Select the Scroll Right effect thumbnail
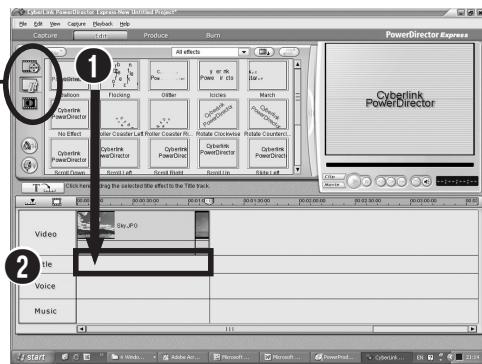This screenshot has height=364, width=482. pyautogui.click(x=169, y=153)
